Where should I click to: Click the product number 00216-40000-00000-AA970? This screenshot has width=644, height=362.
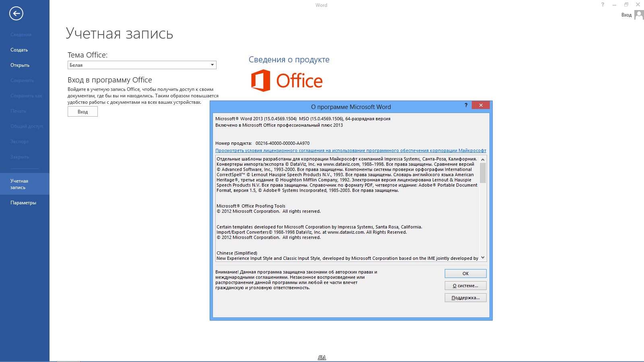(x=283, y=143)
